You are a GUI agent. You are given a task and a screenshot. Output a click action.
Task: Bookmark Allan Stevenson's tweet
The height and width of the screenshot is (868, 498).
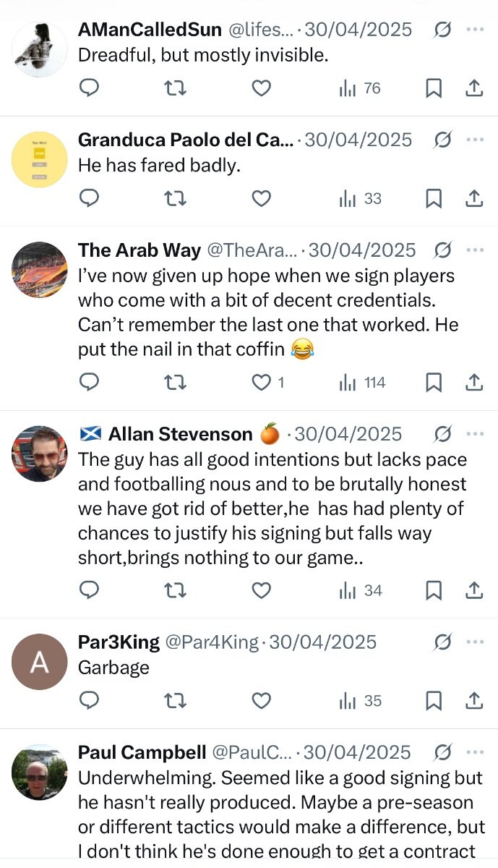point(433,591)
